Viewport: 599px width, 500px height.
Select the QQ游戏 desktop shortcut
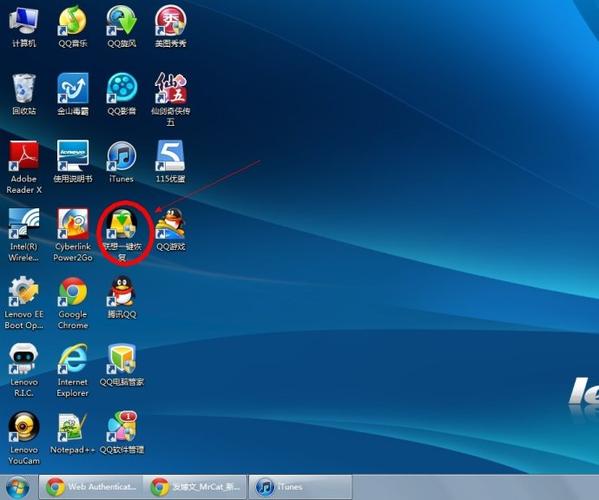tap(170, 230)
